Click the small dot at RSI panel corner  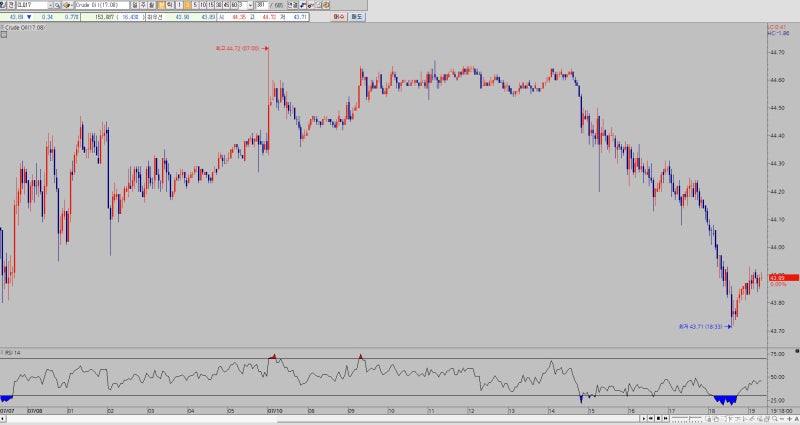(x=797, y=351)
